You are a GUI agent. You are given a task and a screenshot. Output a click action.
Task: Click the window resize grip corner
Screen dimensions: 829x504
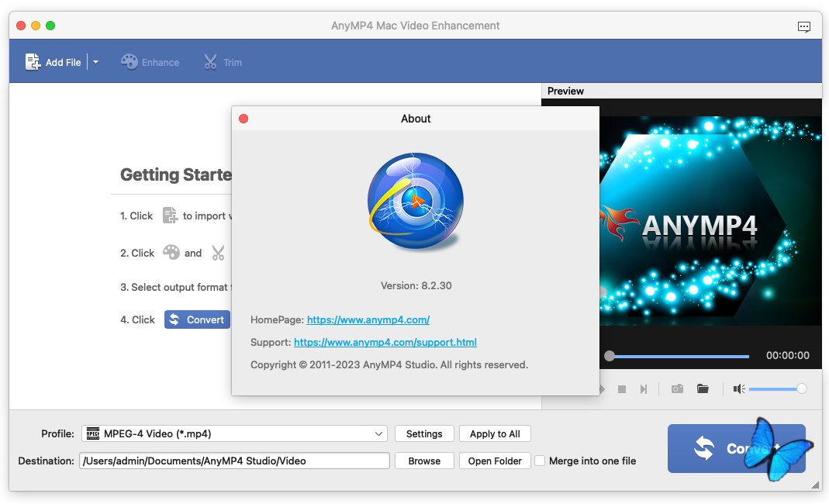(815, 485)
